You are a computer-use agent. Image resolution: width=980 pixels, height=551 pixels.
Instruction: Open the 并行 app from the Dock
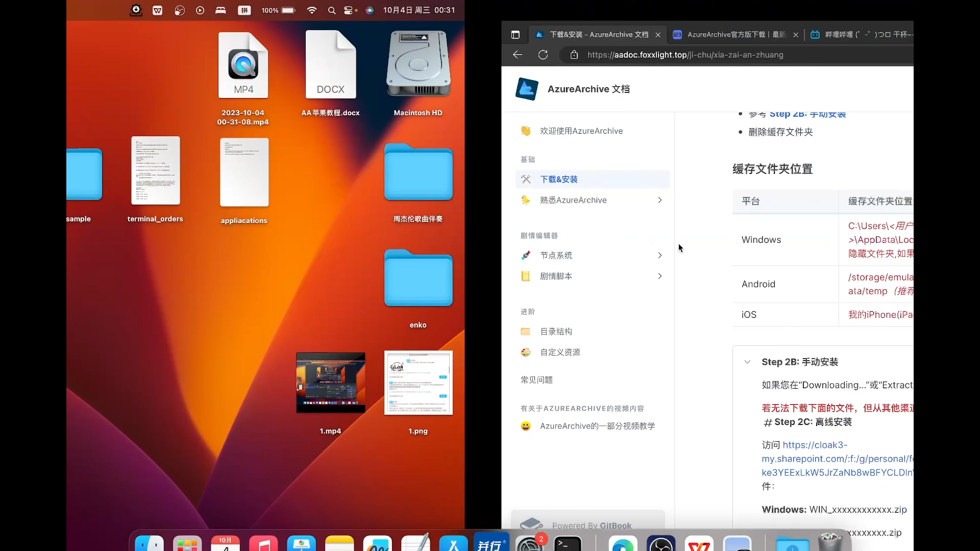(x=492, y=542)
